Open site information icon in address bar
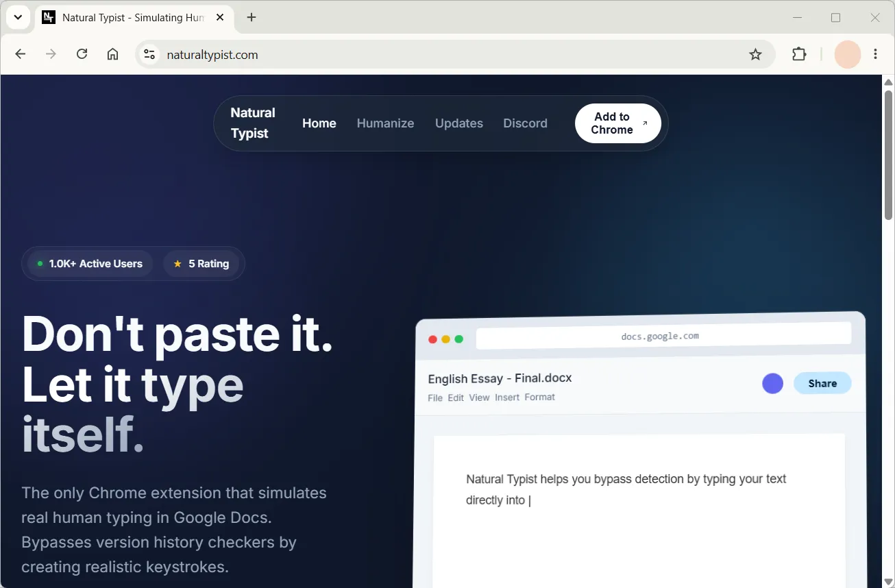Image resolution: width=895 pixels, height=588 pixels. (x=149, y=54)
